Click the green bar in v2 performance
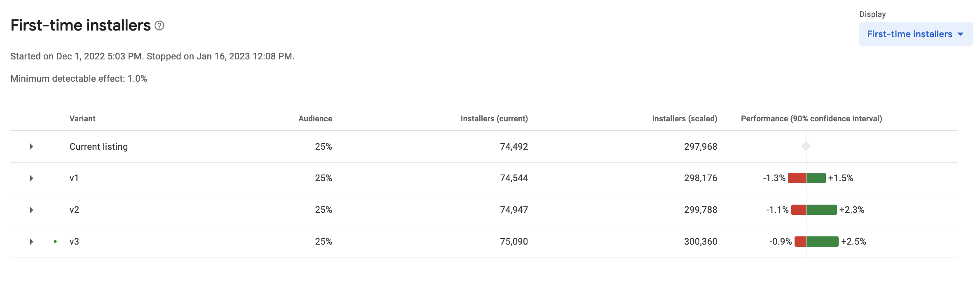The image size is (980, 283). coord(821,210)
